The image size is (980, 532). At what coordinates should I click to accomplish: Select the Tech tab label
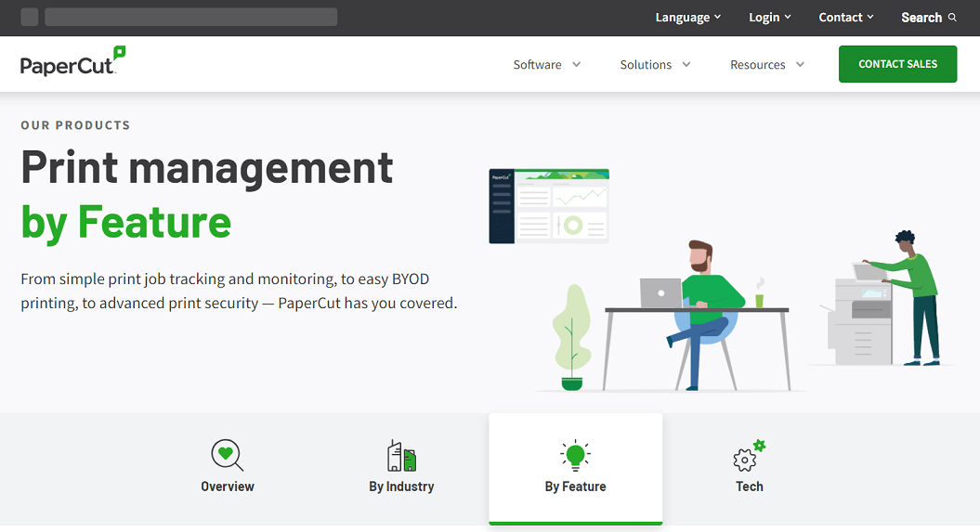tap(750, 487)
